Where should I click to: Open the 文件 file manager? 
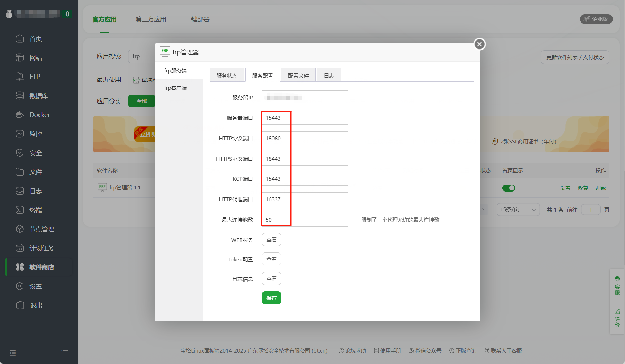click(x=36, y=171)
